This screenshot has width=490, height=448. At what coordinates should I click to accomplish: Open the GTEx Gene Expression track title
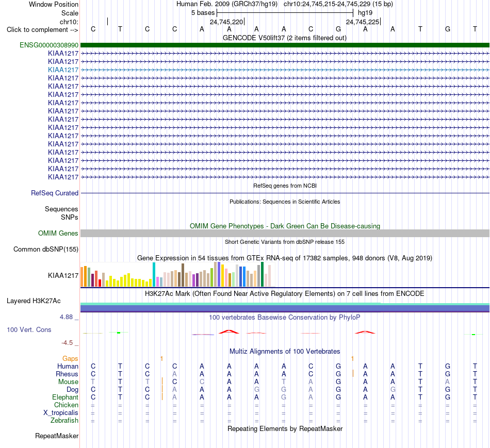click(x=285, y=258)
